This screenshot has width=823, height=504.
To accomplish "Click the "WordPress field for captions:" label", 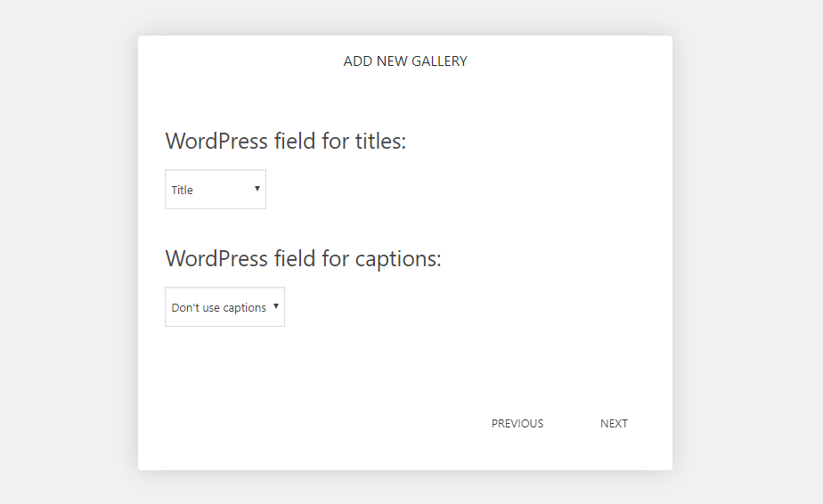I will [x=304, y=258].
